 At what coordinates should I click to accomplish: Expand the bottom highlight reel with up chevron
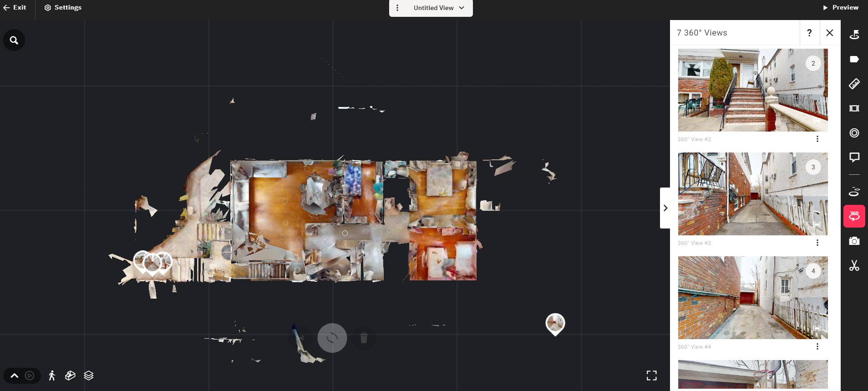[15, 376]
